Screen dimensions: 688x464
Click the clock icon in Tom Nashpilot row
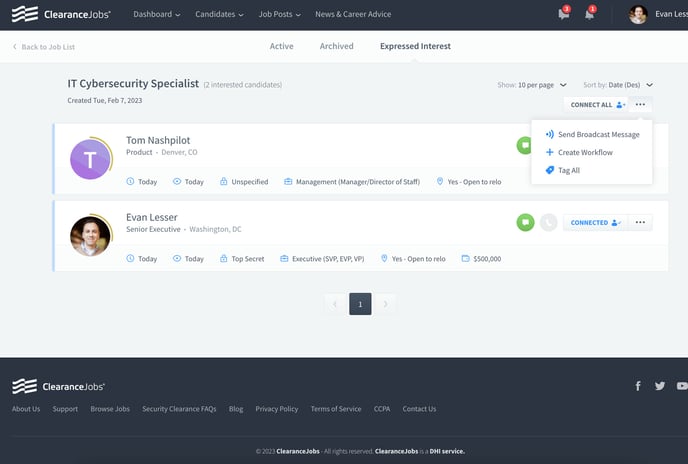click(x=130, y=181)
